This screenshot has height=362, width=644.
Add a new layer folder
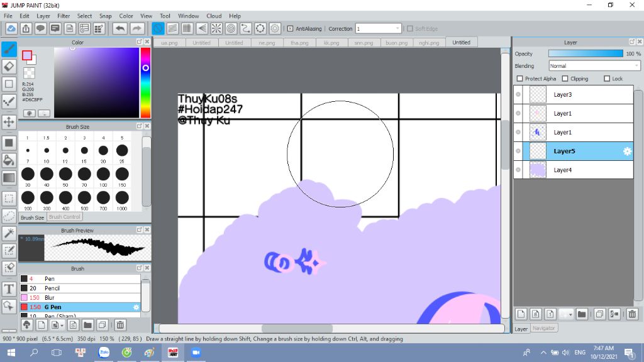pyautogui.click(x=582, y=314)
